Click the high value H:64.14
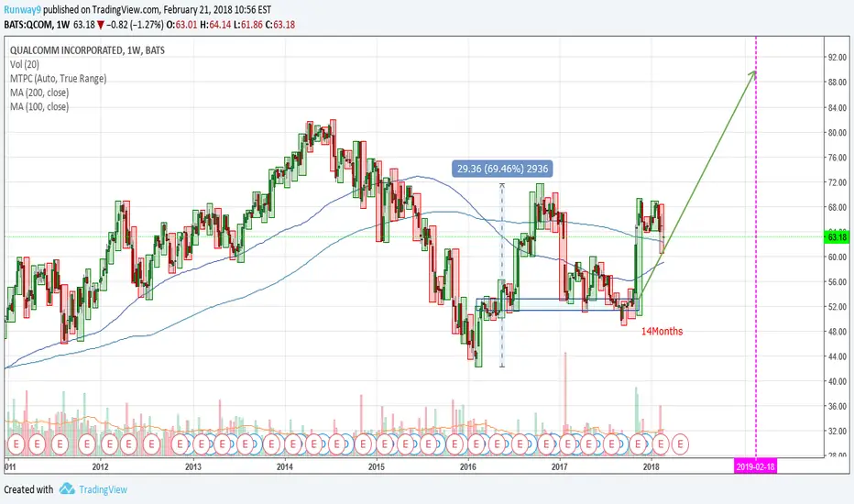The width and height of the screenshot is (854, 504). tap(215, 25)
